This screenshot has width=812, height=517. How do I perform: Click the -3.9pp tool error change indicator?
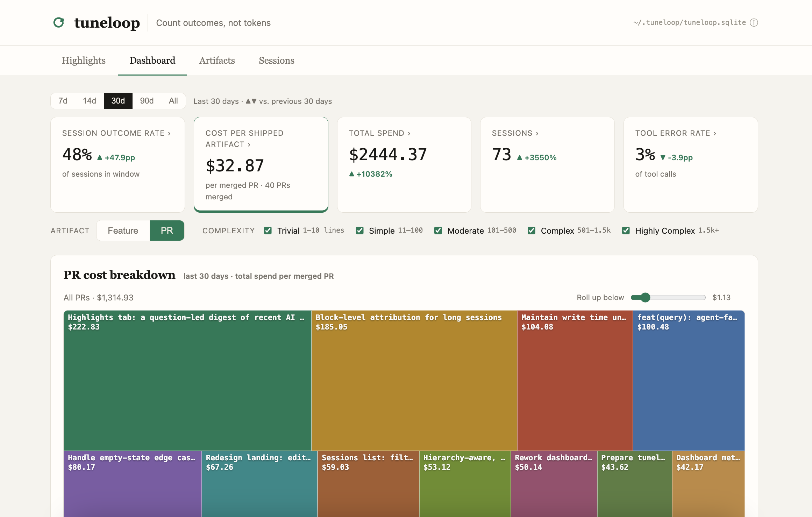[676, 158]
